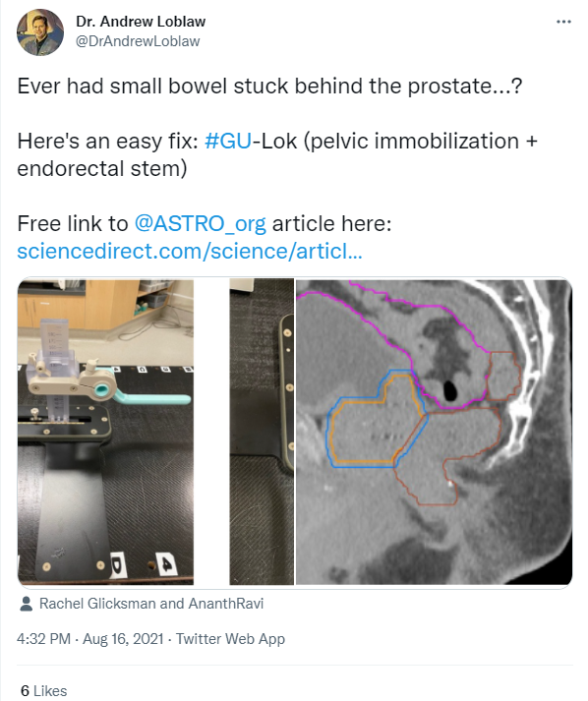Open tagged Rachel Glicksman and AnanthRavi
Viewport: 588px width, 701px height.
point(151,604)
